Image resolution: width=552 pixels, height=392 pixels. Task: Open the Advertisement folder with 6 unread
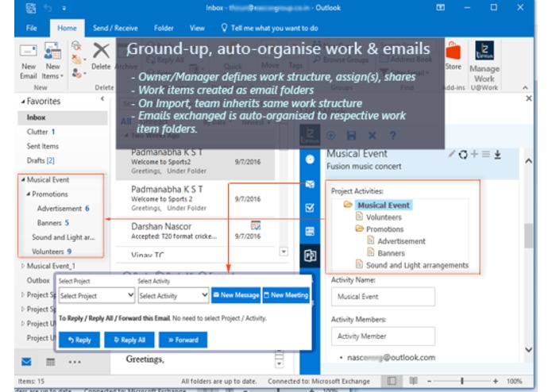63,209
